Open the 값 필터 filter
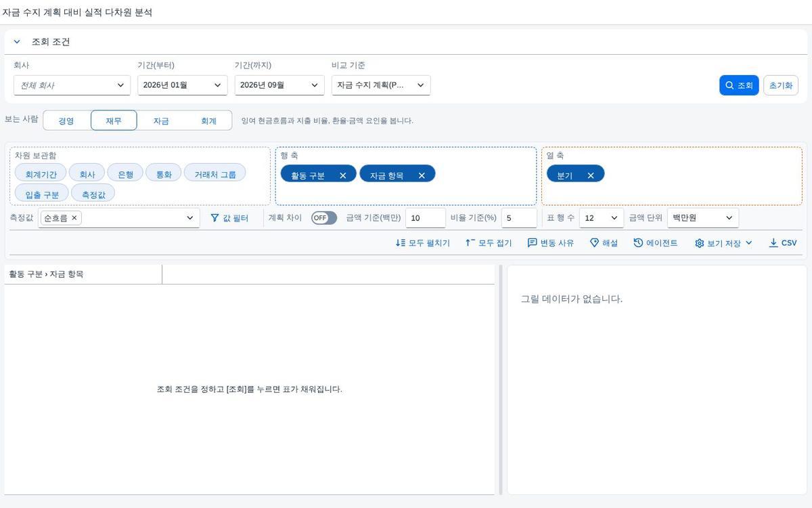The width and height of the screenshot is (812, 508). coord(229,218)
